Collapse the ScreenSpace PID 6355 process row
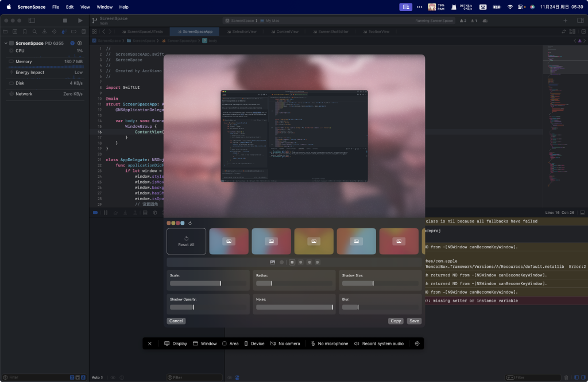Viewport: 588px width, 382px height. [6, 43]
